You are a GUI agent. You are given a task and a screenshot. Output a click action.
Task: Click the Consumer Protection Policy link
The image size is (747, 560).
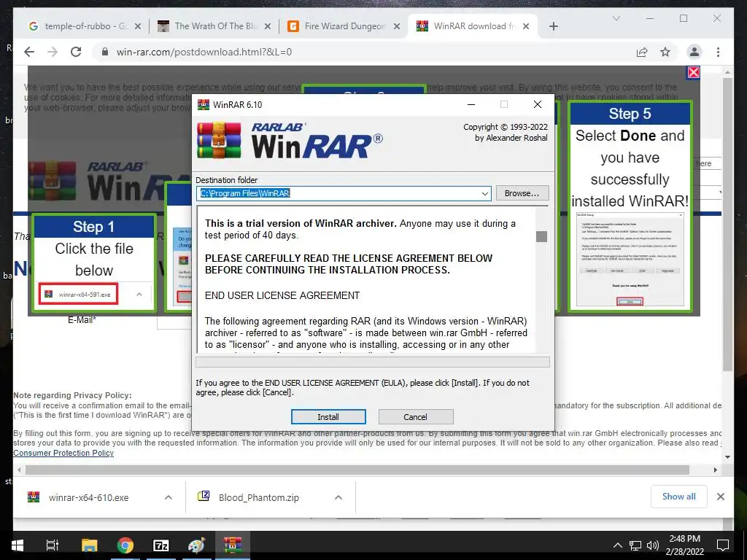[x=63, y=453]
